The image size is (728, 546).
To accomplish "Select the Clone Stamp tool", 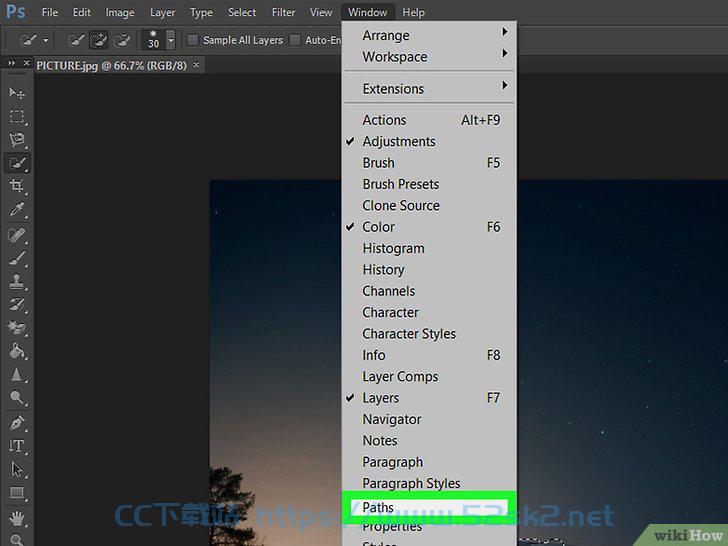I will click(x=17, y=281).
